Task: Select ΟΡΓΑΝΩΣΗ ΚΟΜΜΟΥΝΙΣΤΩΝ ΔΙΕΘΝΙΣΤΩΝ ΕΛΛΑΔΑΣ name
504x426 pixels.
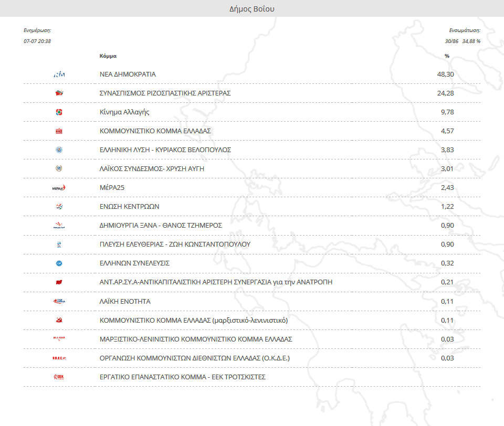Action: click(x=195, y=358)
